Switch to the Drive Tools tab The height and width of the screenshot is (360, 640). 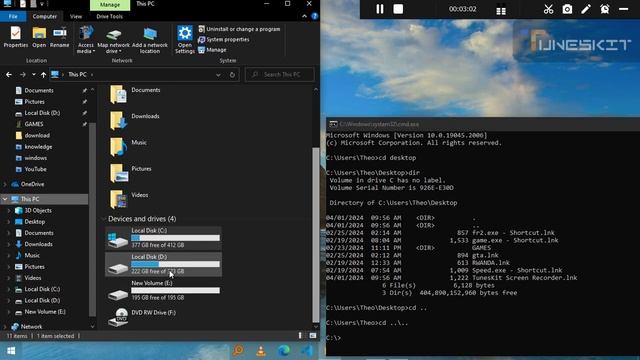[x=109, y=16]
